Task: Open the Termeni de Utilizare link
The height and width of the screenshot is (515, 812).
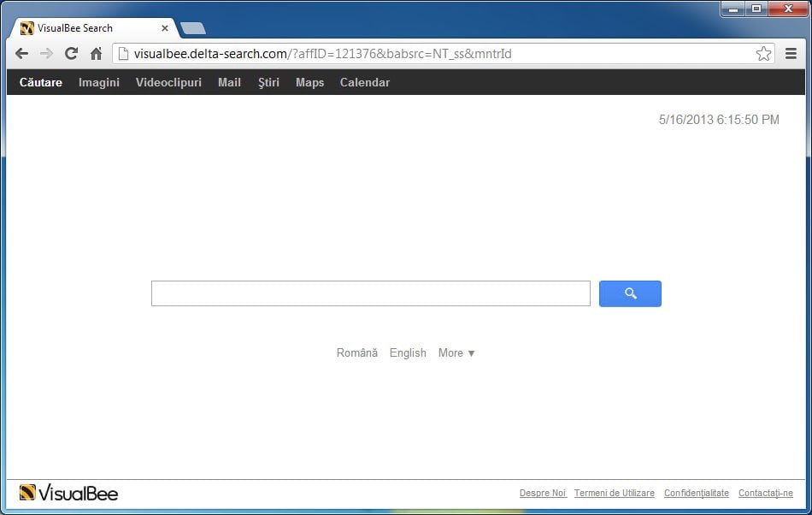Action: point(615,493)
